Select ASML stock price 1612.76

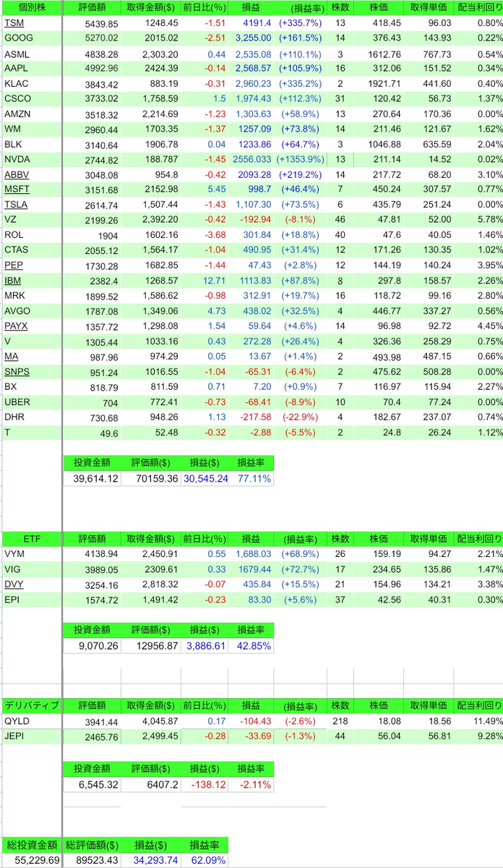[379, 54]
